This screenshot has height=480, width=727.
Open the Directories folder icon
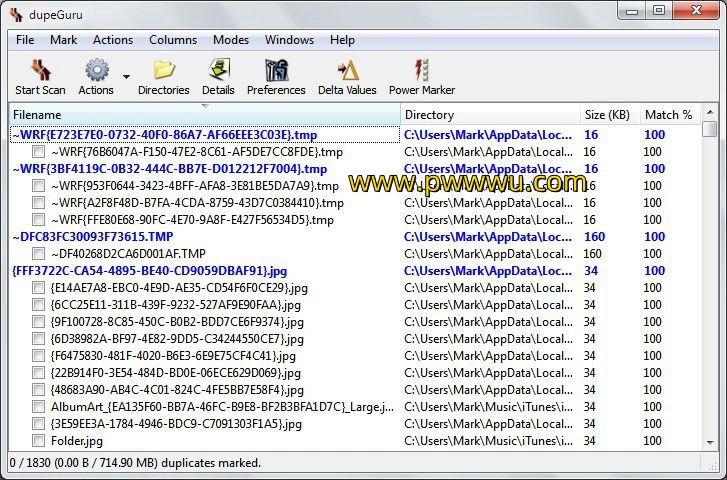tap(164, 70)
